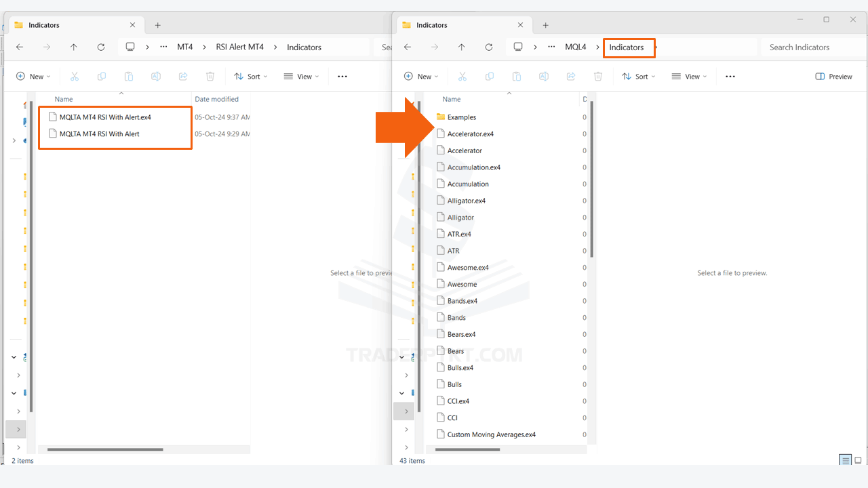Refresh the right Indicators window
The width and height of the screenshot is (868, 488).
point(489,47)
